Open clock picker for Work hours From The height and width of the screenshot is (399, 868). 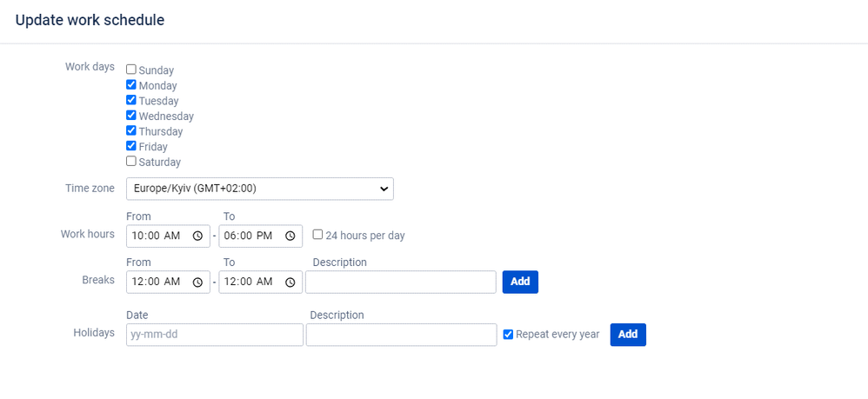click(x=197, y=236)
